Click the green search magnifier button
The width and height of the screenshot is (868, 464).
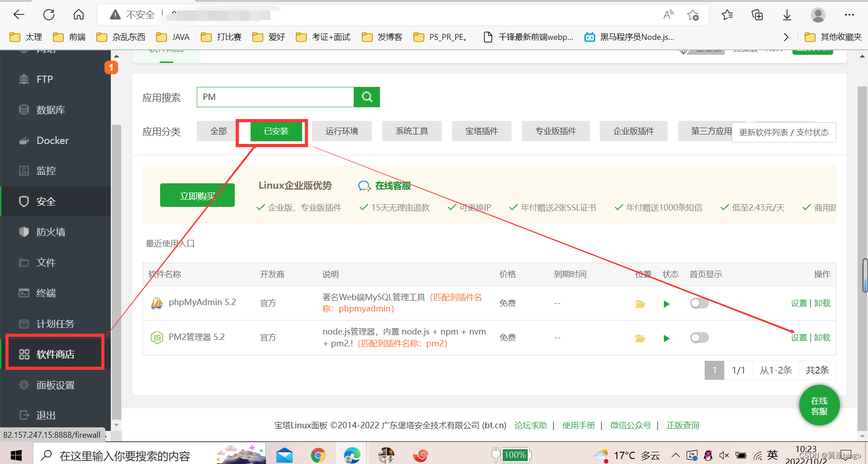[367, 97]
